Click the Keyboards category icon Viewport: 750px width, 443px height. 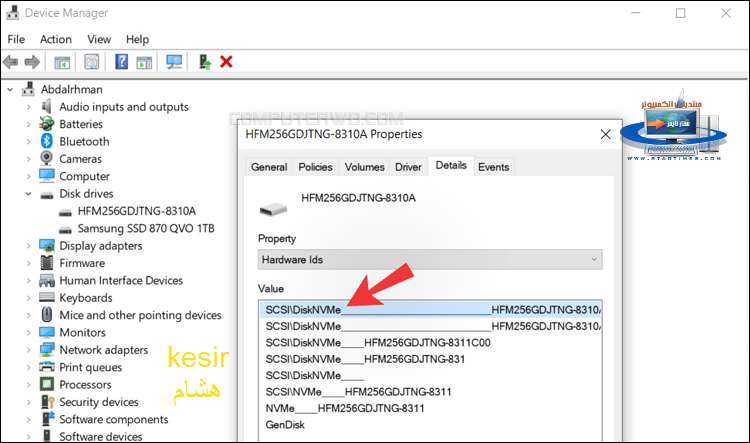coord(47,297)
